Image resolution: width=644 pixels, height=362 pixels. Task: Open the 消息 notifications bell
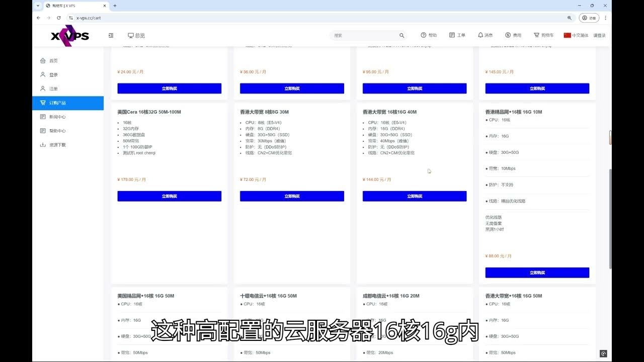[x=485, y=35]
